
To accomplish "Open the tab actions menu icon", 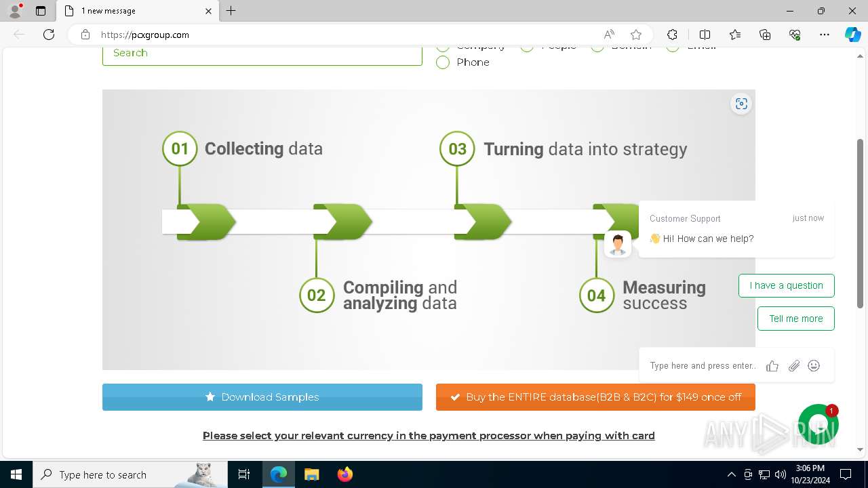I will pos(41,11).
